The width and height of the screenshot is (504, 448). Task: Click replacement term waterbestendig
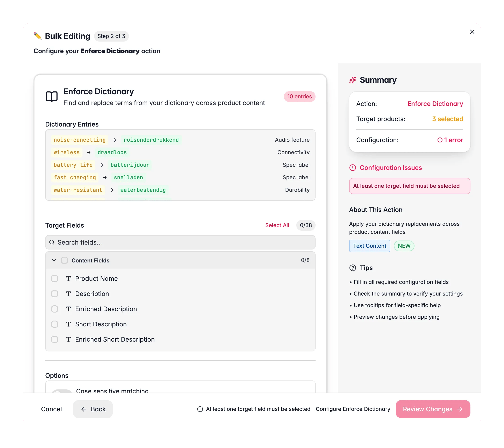tap(143, 190)
